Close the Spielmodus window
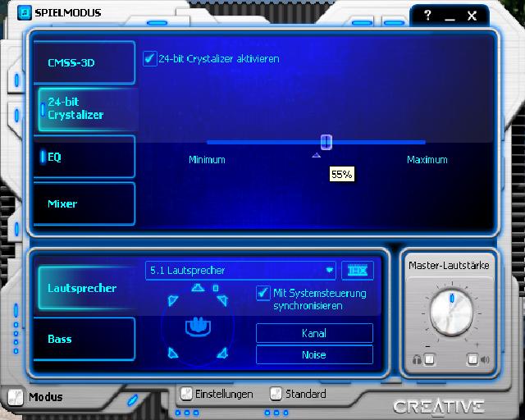The width and height of the screenshot is (525, 420). pos(472,16)
